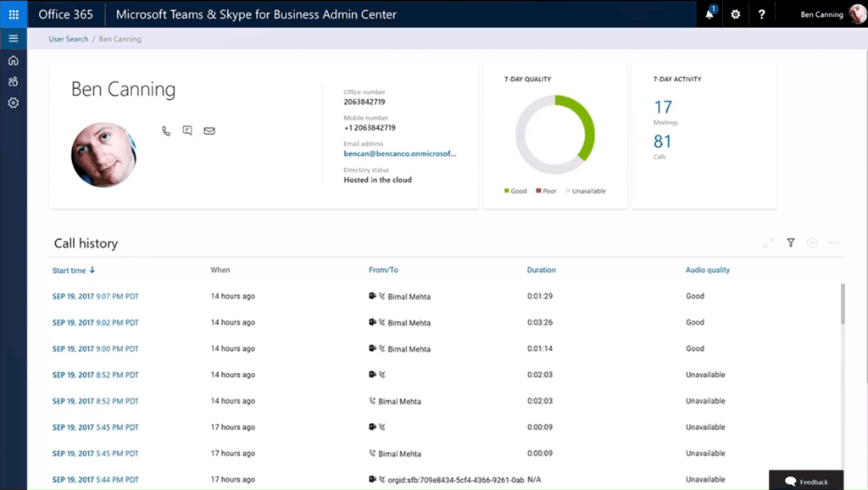The width and height of the screenshot is (868, 490).
Task: Open the top bar settings gear
Action: (736, 14)
